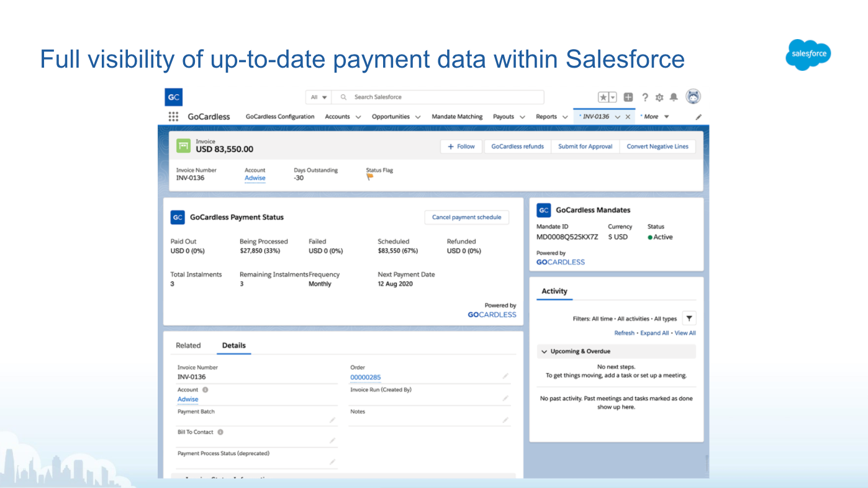Viewport: 868px width, 488px height.
Task: Collapse the Upcoming & Overdue section
Action: point(545,351)
